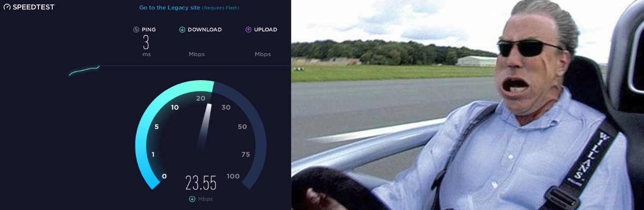Click the Speedtest gauge logo icon

(x=7, y=7)
